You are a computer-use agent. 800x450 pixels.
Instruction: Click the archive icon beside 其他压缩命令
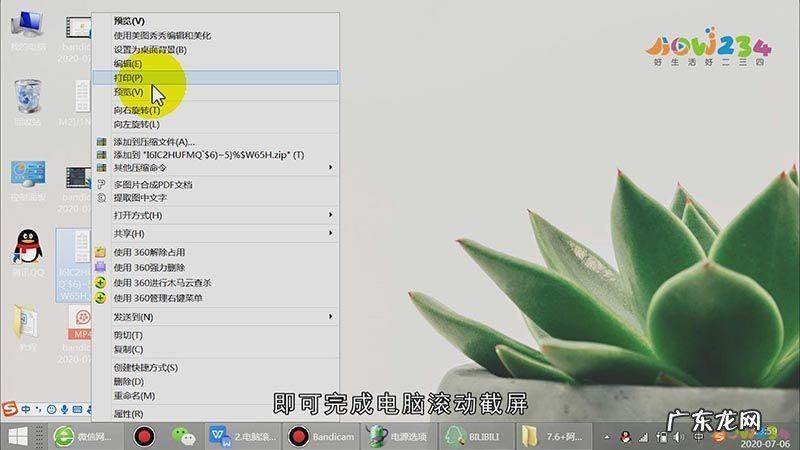(102, 167)
